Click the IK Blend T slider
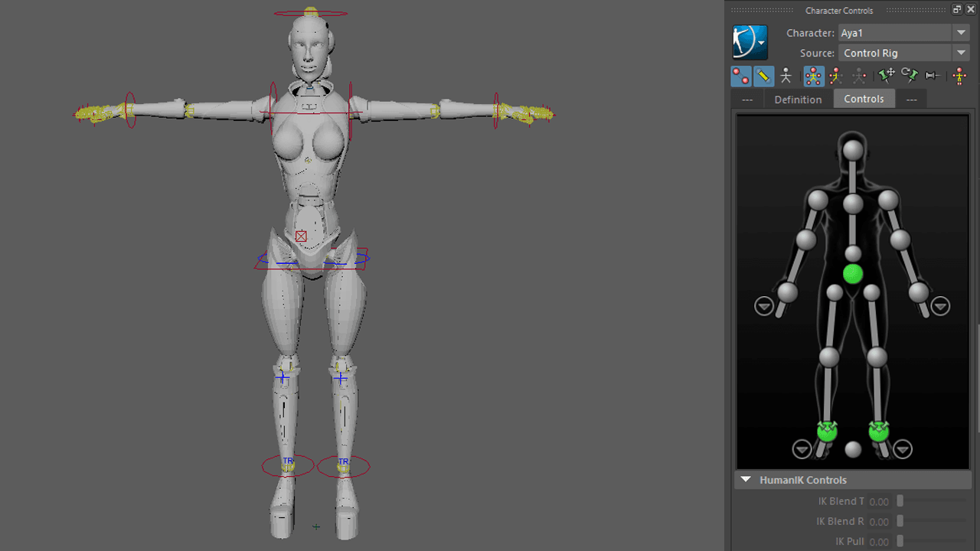This screenshot has height=551, width=980. (900, 501)
